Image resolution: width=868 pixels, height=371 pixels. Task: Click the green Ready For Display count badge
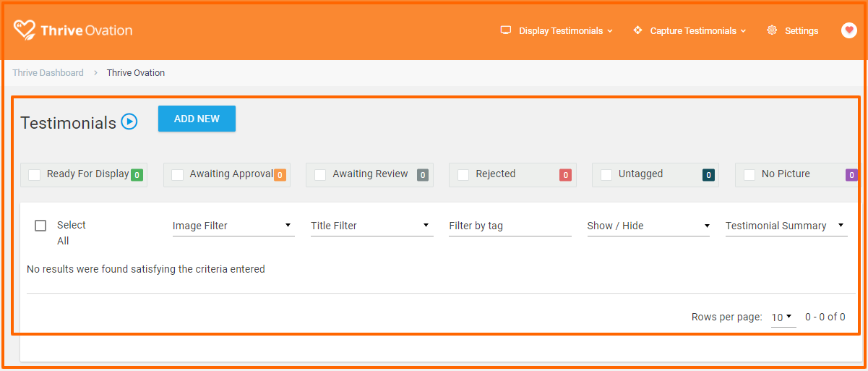[137, 174]
